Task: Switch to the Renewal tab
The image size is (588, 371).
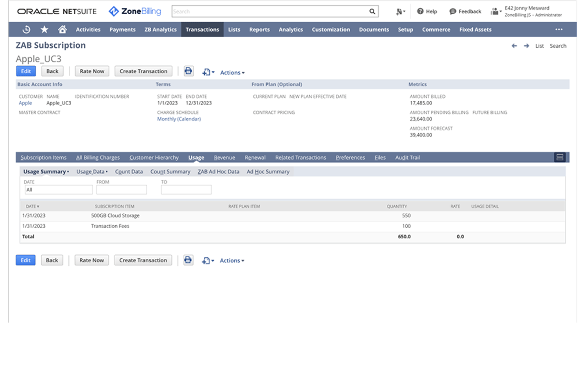Action: click(255, 157)
